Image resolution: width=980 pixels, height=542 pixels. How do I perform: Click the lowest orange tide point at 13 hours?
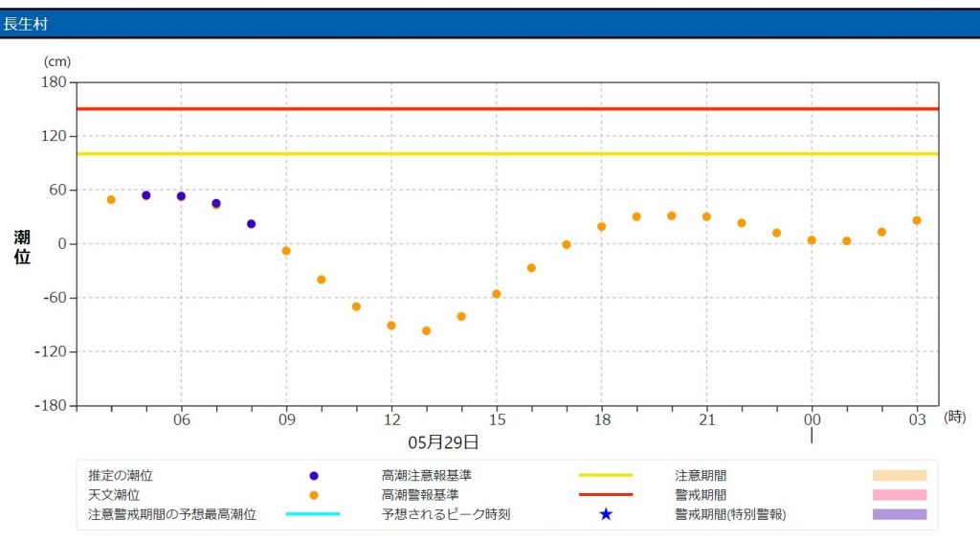click(x=426, y=330)
